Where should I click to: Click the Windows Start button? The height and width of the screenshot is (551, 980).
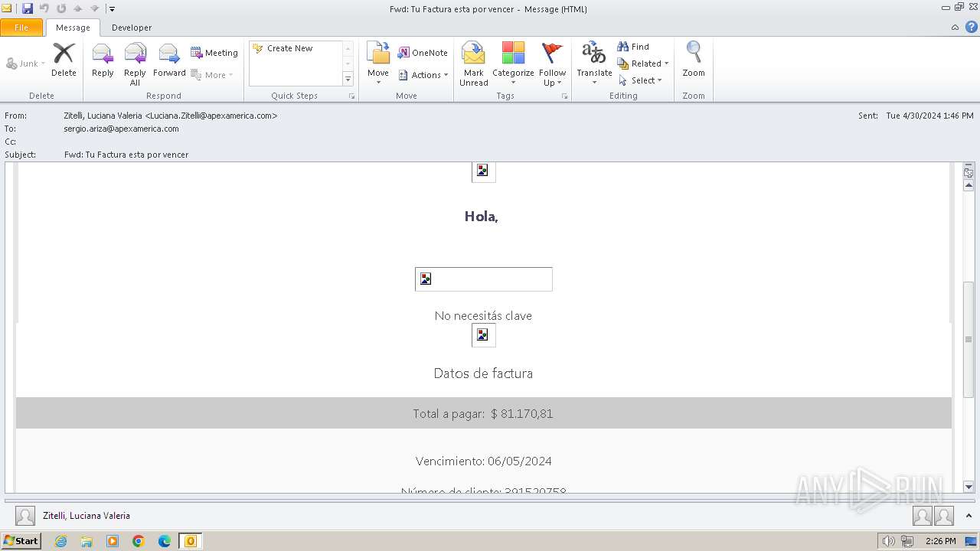[21, 541]
